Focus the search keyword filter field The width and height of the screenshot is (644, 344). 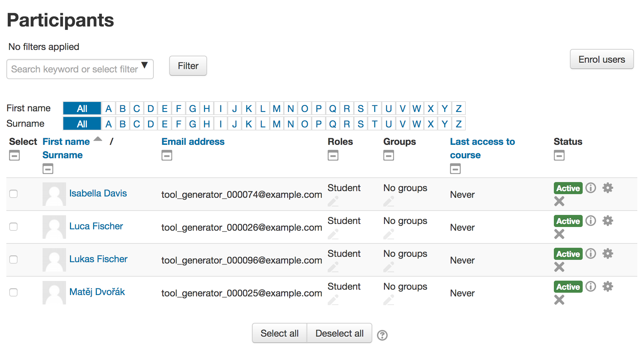pyautogui.click(x=74, y=69)
